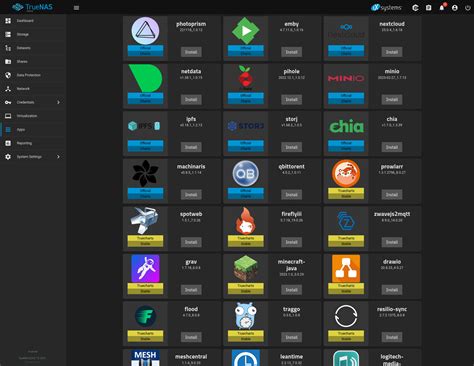Click the netdata green logo

[145, 78]
